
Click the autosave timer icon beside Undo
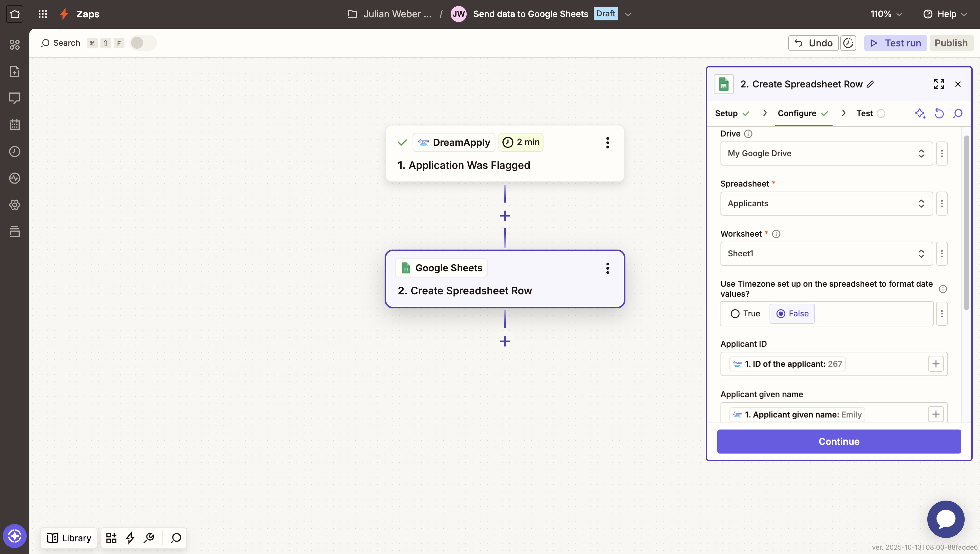tap(848, 43)
